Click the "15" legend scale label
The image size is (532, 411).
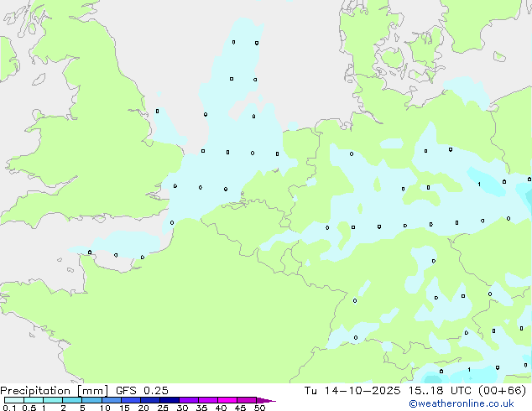124,408
